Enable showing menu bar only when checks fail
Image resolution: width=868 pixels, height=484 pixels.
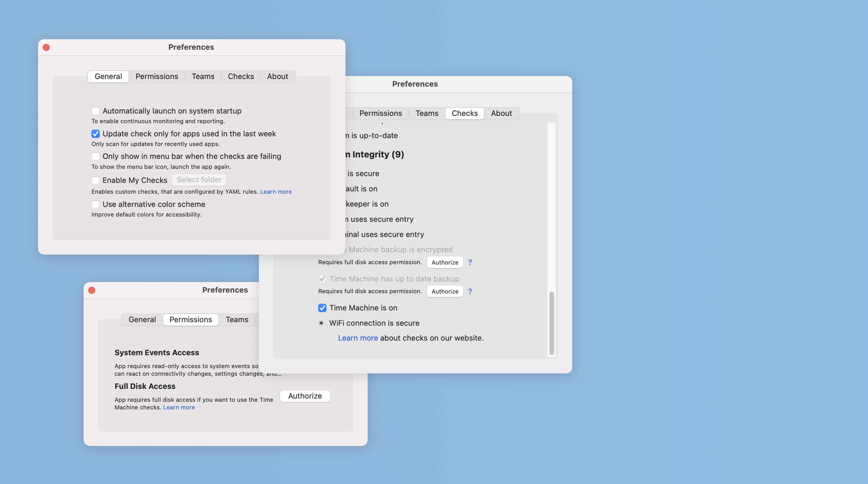[95, 156]
